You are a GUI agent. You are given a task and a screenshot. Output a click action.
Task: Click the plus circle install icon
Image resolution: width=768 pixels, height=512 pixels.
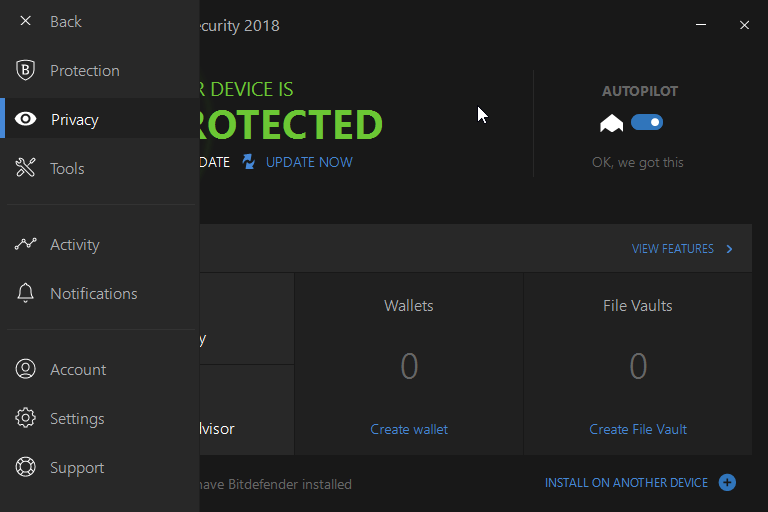click(x=727, y=483)
